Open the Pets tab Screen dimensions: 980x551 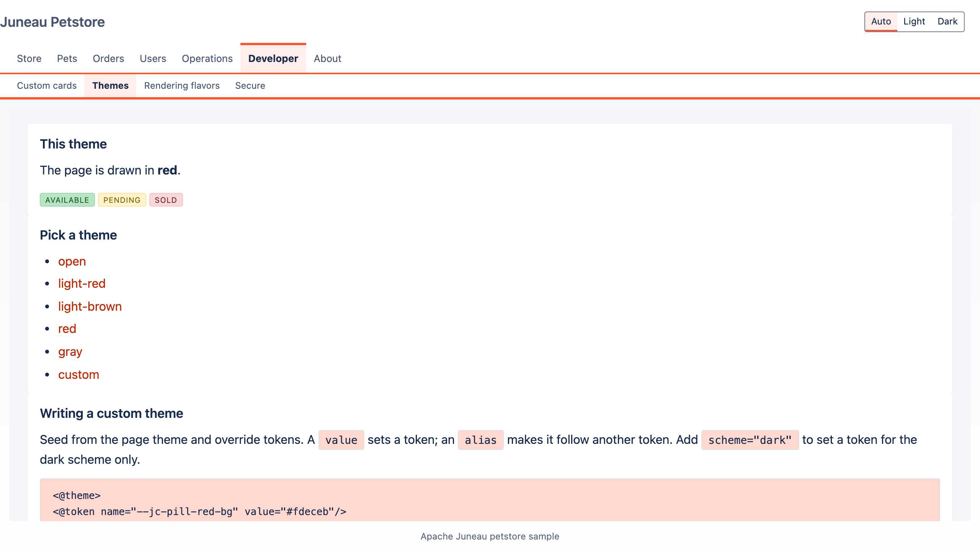point(67,59)
